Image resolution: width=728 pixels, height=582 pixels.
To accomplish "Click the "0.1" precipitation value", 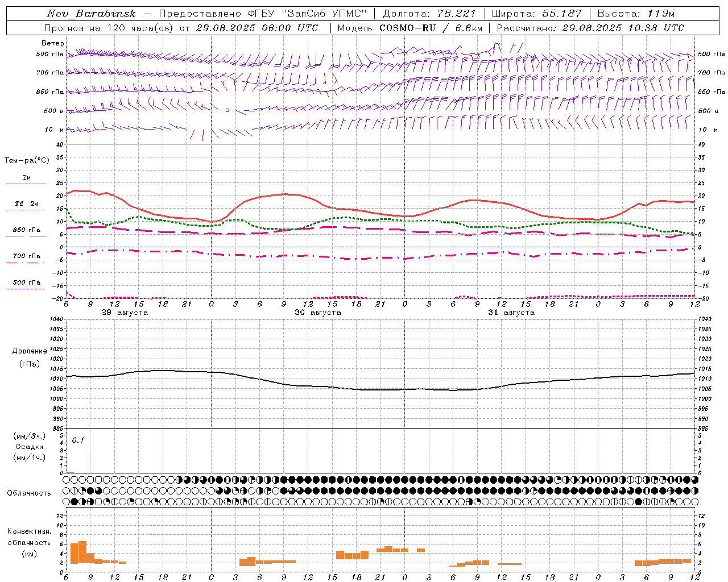I will tap(78, 440).
